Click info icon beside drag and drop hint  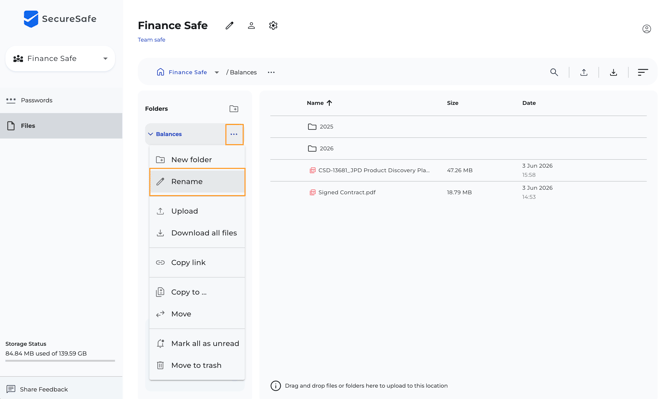(276, 386)
